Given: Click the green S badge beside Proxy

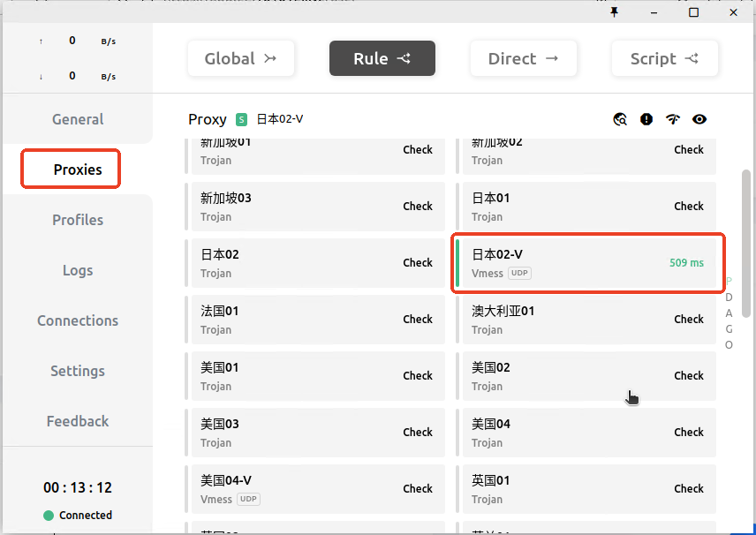Looking at the screenshot, I should 242,119.
